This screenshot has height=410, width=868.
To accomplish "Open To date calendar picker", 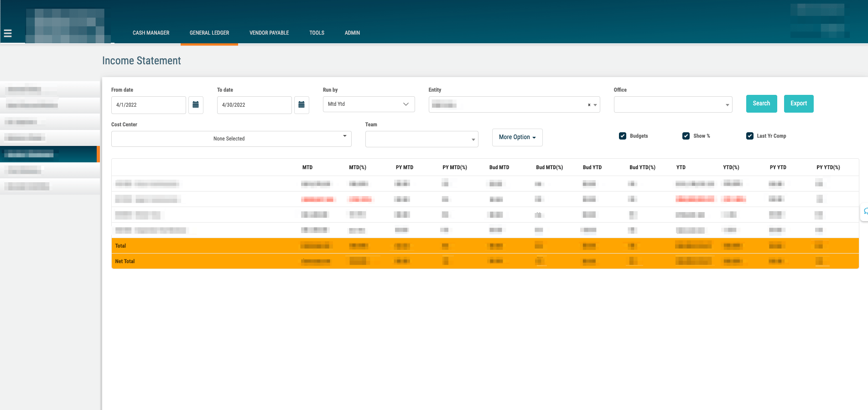I will 301,105.
